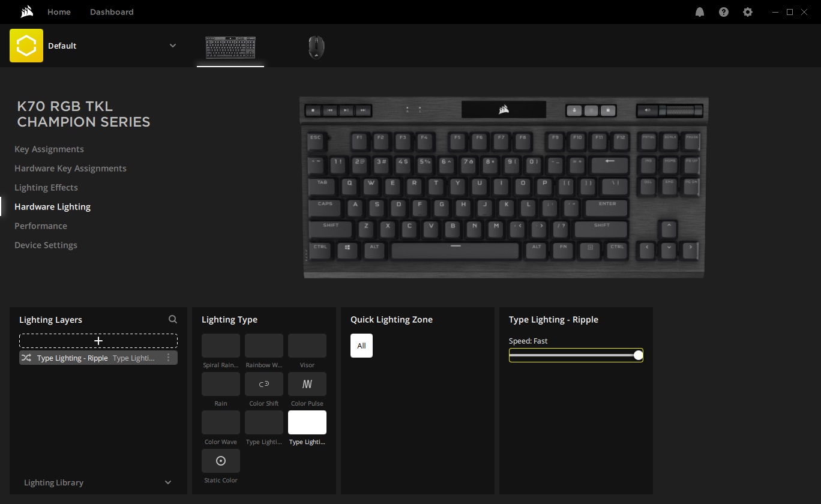Open the notifications bell
This screenshot has width=821, height=504.
click(700, 12)
